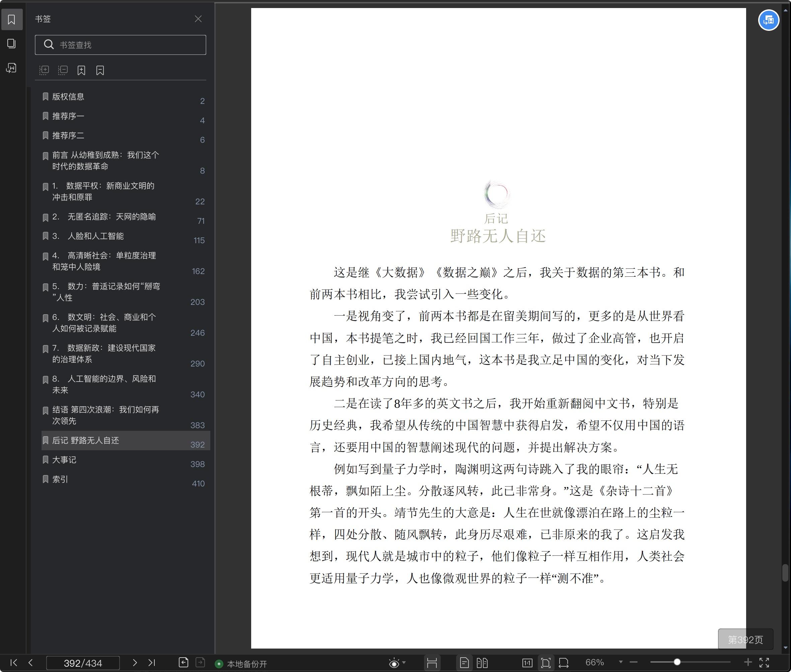Go to the first page
The image size is (791, 672).
14,663
